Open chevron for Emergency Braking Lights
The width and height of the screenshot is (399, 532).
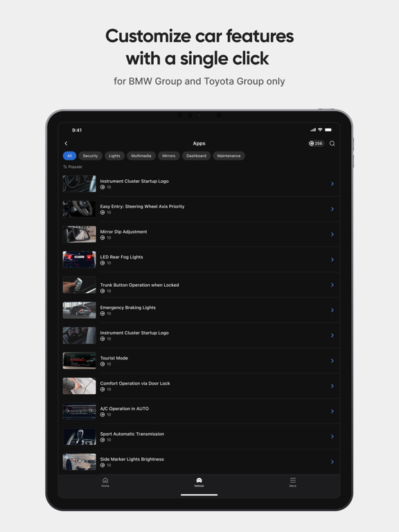(x=332, y=310)
